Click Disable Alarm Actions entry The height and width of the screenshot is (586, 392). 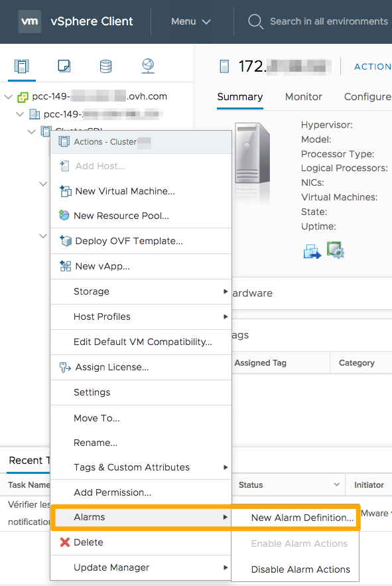[300, 569]
